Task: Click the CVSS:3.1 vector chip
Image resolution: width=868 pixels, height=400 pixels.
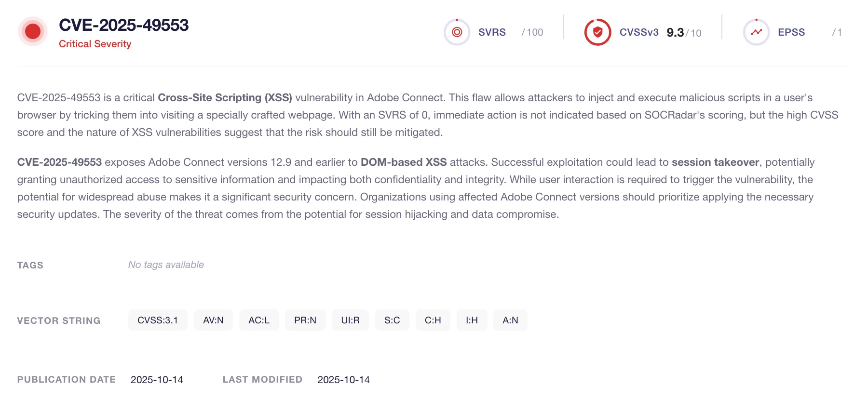Action: coord(158,320)
